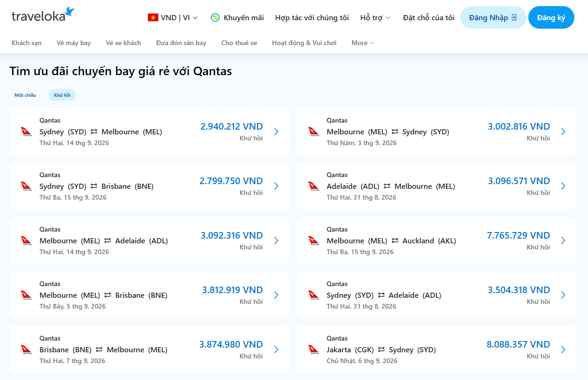The width and height of the screenshot is (588, 380).
Task: Click the 3.874.980 VND price
Action: [231, 344]
